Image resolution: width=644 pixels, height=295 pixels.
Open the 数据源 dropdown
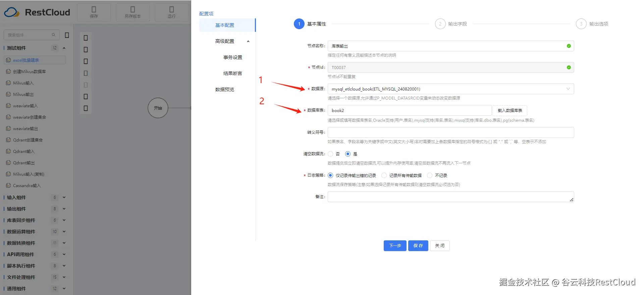click(451, 89)
